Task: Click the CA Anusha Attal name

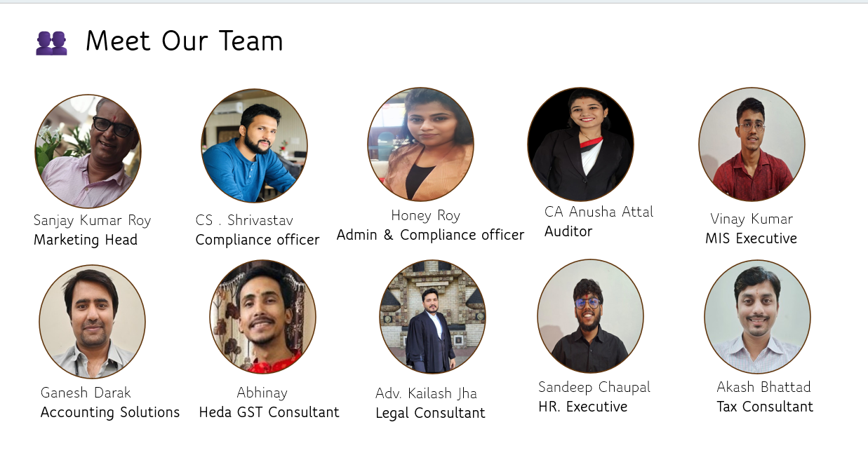Action: 599,212
